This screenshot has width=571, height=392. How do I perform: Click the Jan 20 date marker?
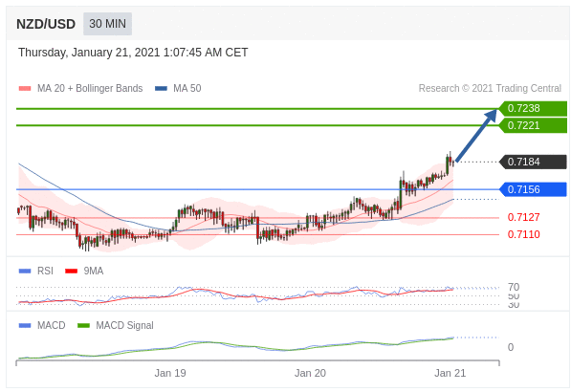pyautogui.click(x=310, y=374)
